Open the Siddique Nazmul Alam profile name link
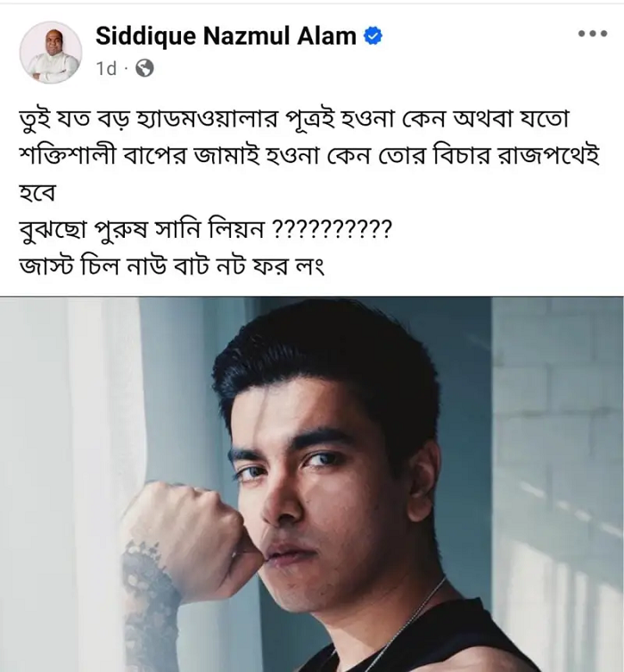 [226, 36]
